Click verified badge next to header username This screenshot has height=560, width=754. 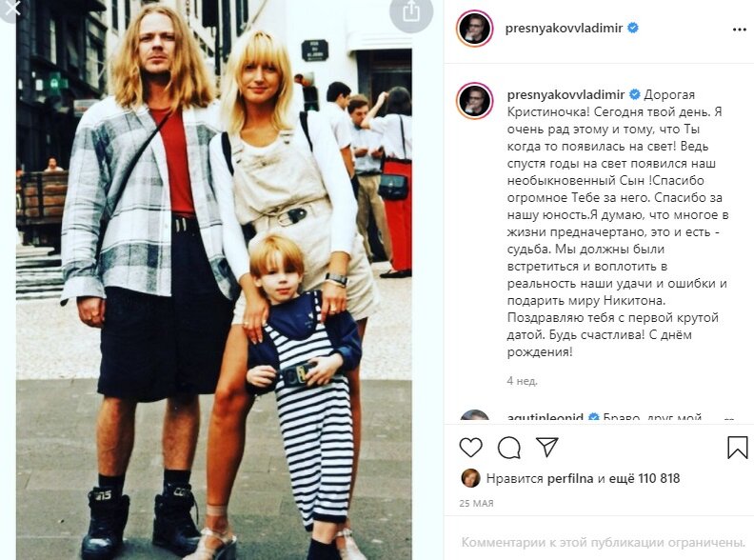coord(633,28)
